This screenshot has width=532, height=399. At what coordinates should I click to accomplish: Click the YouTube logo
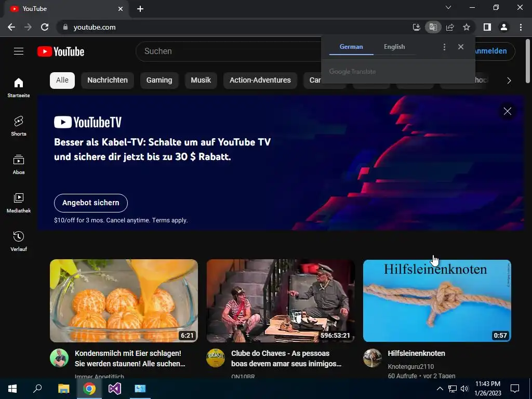[x=61, y=51]
